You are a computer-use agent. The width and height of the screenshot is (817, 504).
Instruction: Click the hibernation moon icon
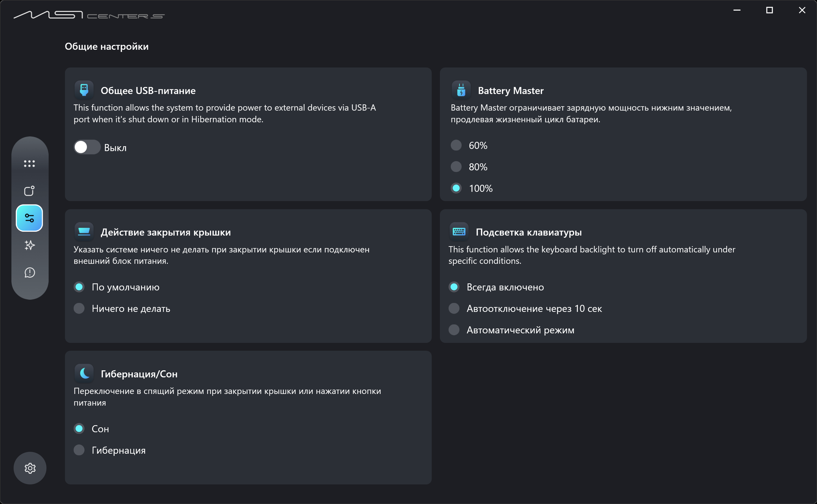(x=84, y=373)
